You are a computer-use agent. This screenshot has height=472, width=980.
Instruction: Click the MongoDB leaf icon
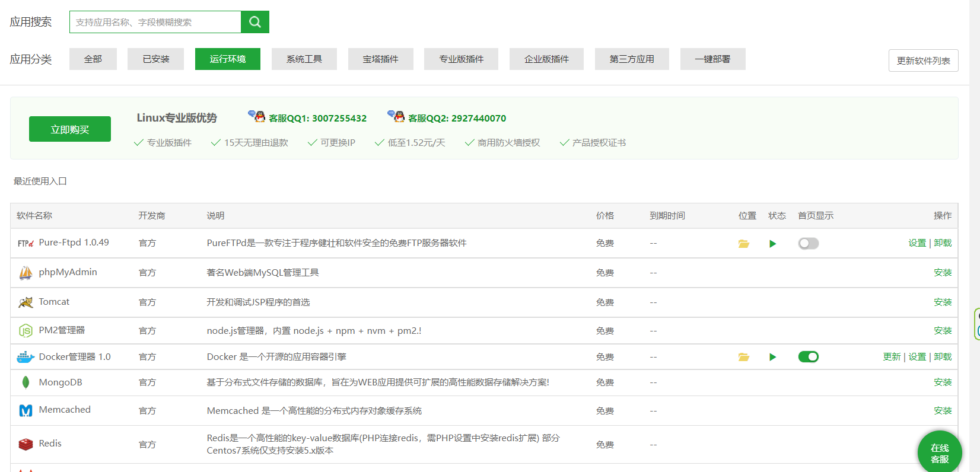click(x=26, y=382)
